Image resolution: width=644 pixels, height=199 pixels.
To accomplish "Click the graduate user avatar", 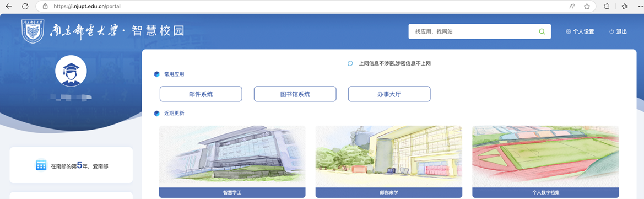I will pos(71,71).
